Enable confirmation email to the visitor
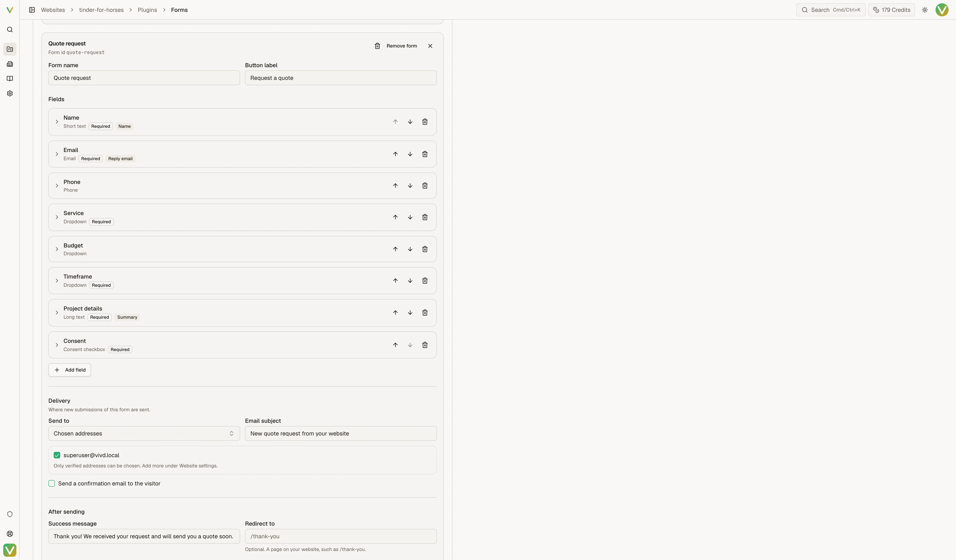This screenshot has width=956, height=560. click(52, 483)
